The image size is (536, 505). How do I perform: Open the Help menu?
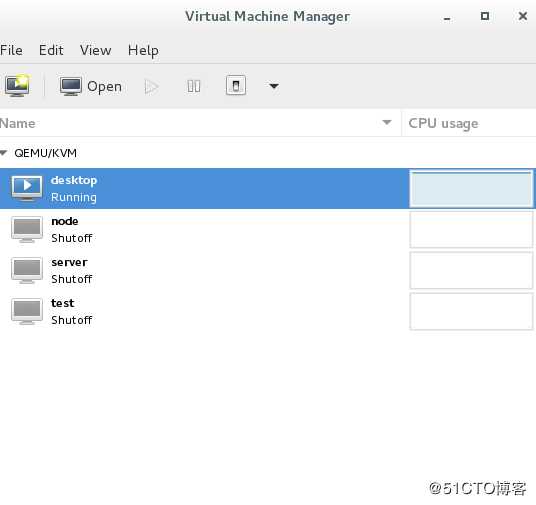pyautogui.click(x=143, y=51)
